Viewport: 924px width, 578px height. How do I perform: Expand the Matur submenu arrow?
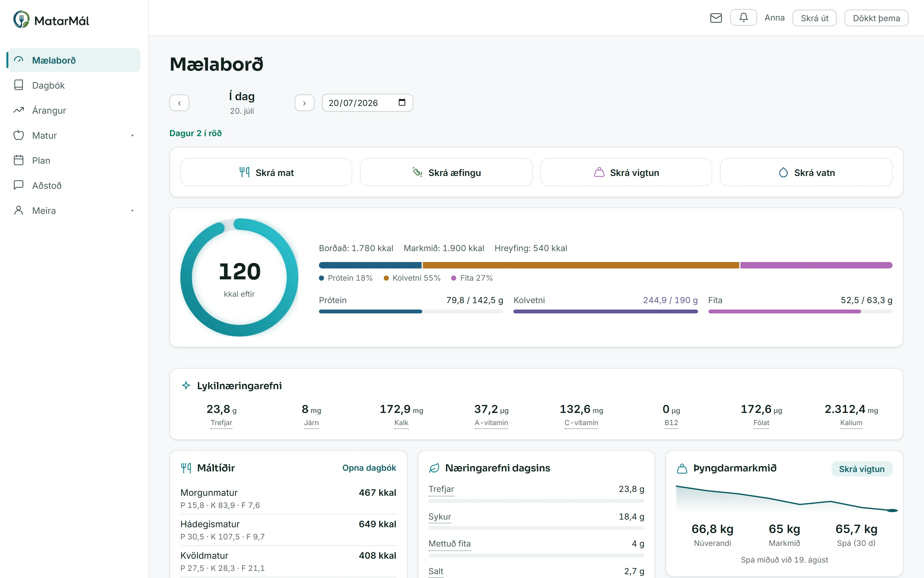point(133,135)
